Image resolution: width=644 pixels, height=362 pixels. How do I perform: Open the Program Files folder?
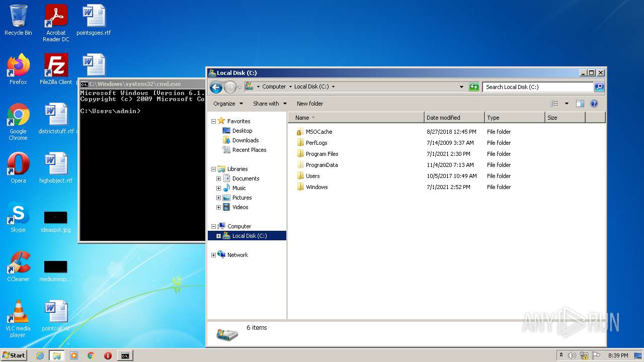pyautogui.click(x=322, y=154)
